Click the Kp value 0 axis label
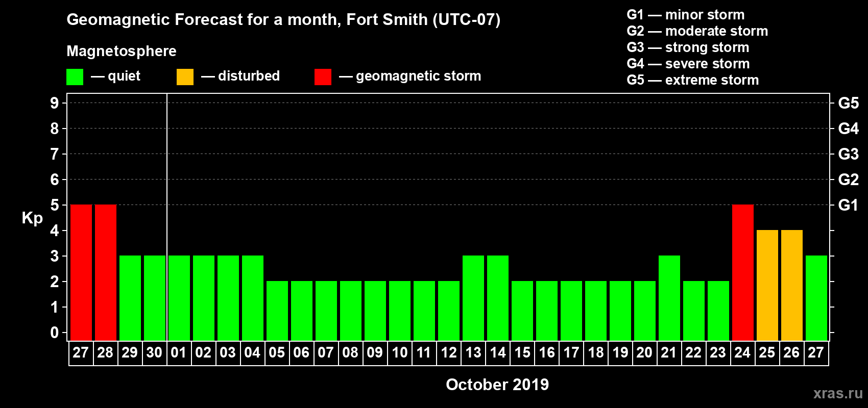Screen dimensions: 868x408 (x=55, y=333)
